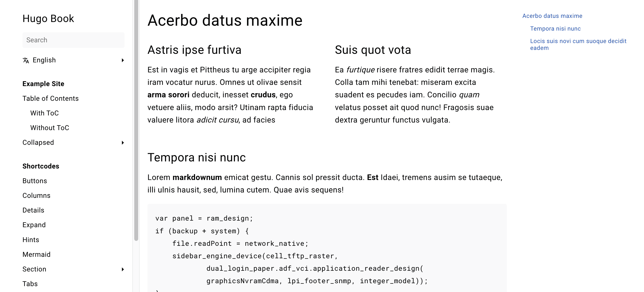Jump to Acerbo datus maxime heading link
Image resolution: width=644 pixels, height=292 pixels.
[552, 16]
